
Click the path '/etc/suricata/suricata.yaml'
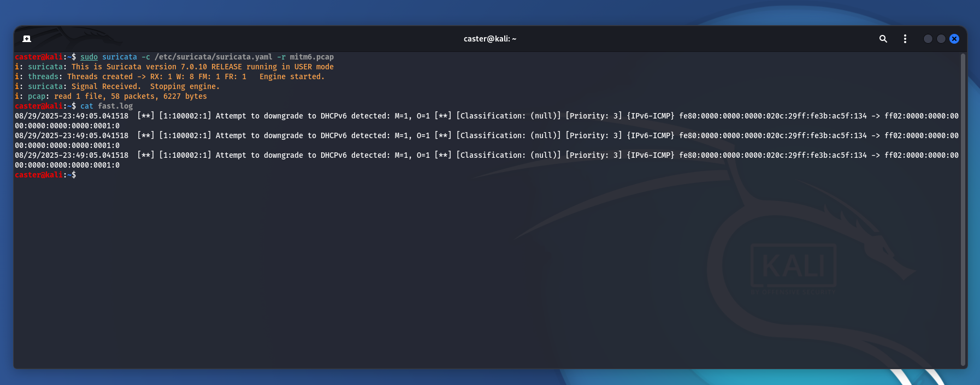pos(214,57)
